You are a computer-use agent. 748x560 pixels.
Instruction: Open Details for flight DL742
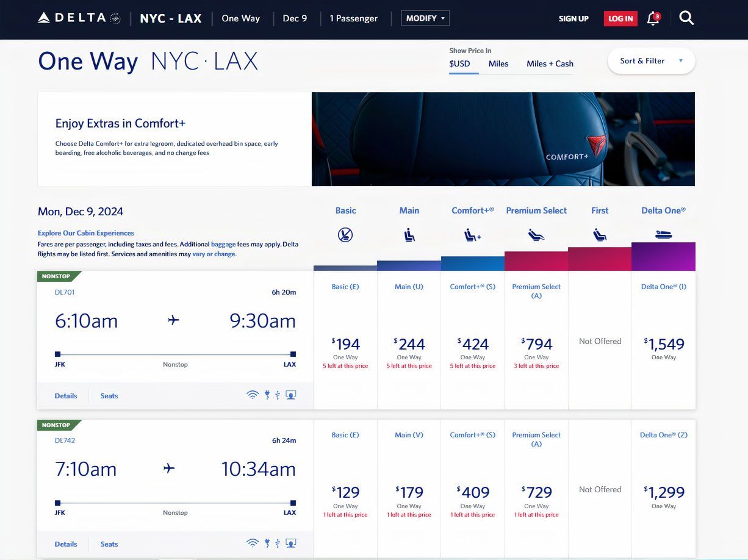66,544
